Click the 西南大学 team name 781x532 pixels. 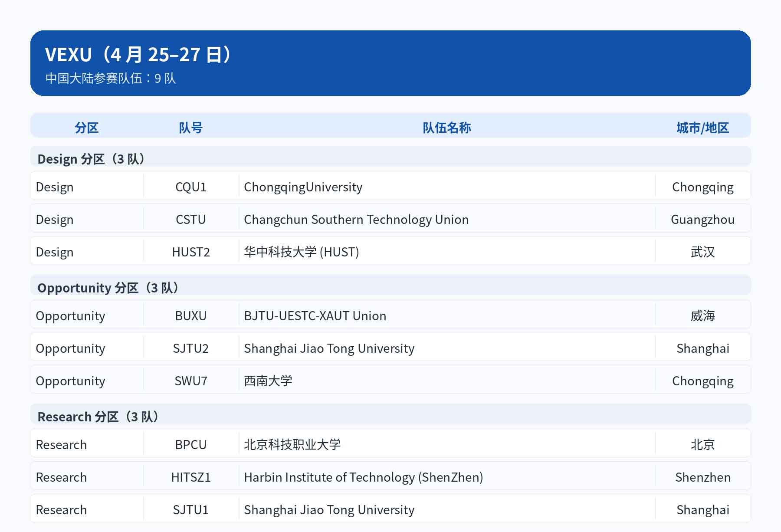click(x=268, y=381)
